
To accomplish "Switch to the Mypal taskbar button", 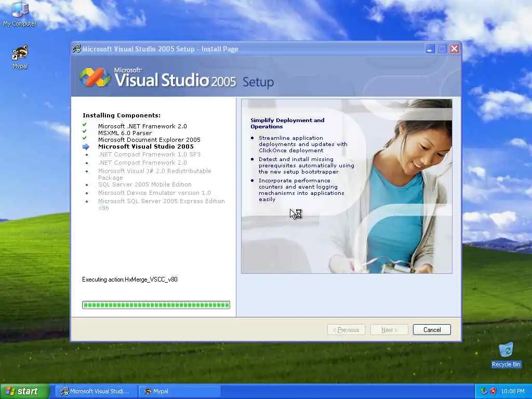I will click(179, 391).
